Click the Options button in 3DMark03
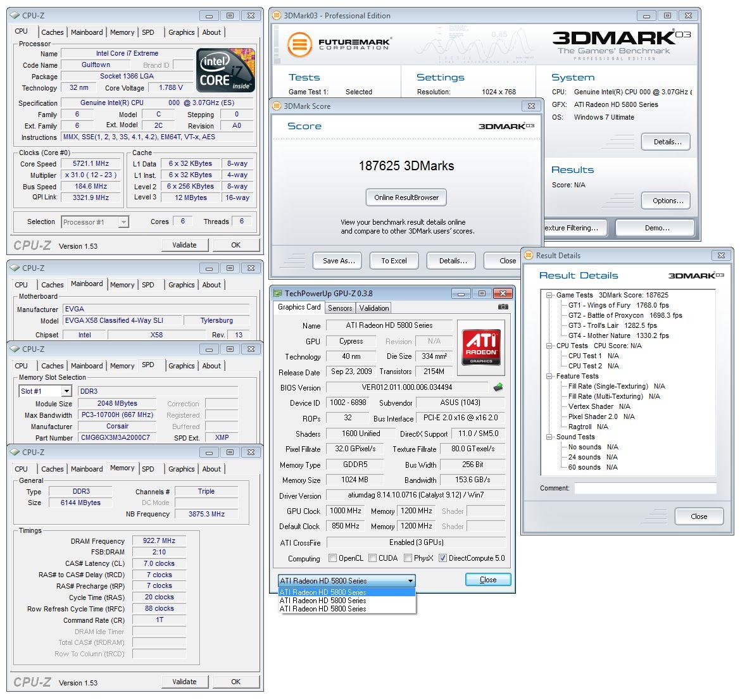Image resolution: width=740 pixels, height=700 pixels. (x=666, y=201)
